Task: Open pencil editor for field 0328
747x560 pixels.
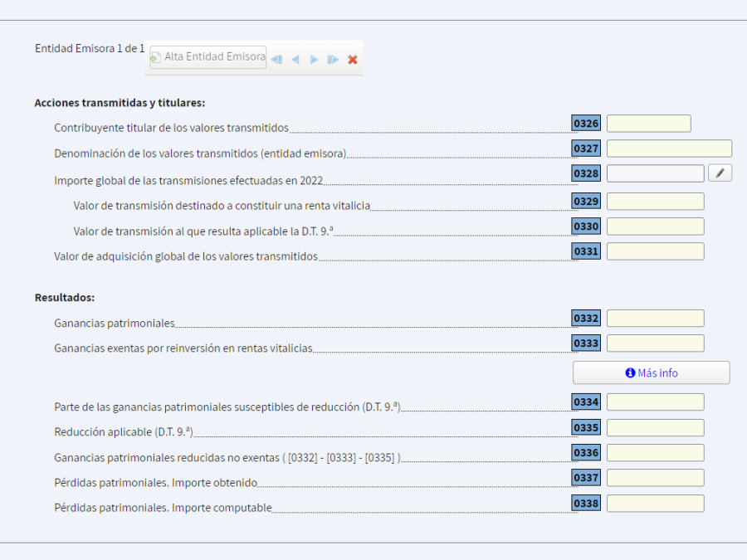Action: (x=720, y=173)
